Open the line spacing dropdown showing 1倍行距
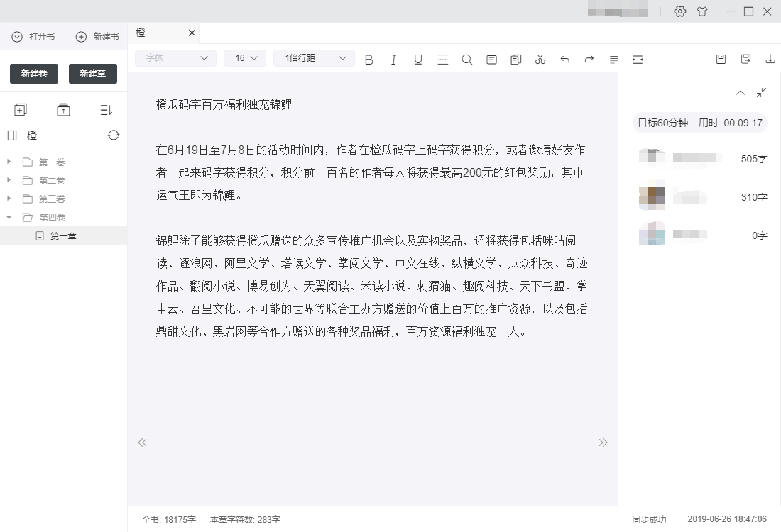781x532 pixels. (x=314, y=58)
